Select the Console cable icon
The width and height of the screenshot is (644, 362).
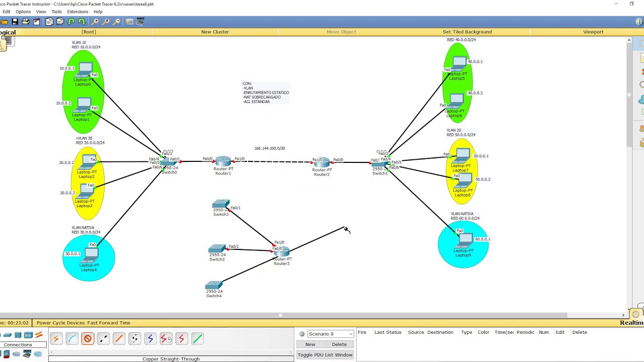pyautogui.click(x=72, y=339)
